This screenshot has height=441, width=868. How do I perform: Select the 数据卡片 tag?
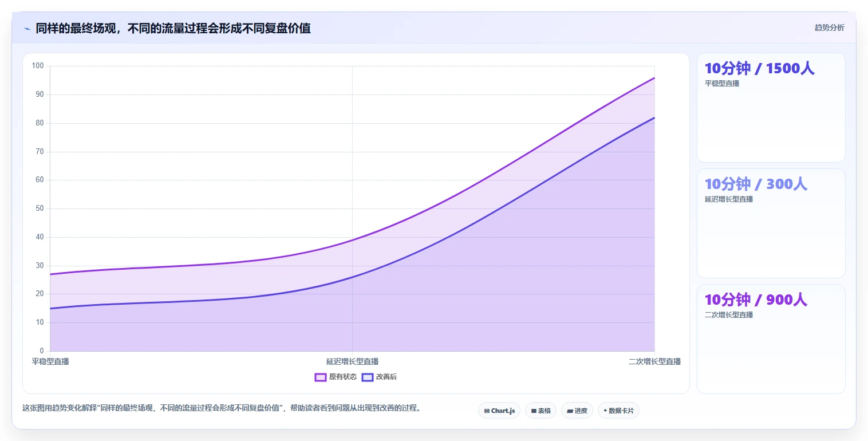coord(618,411)
